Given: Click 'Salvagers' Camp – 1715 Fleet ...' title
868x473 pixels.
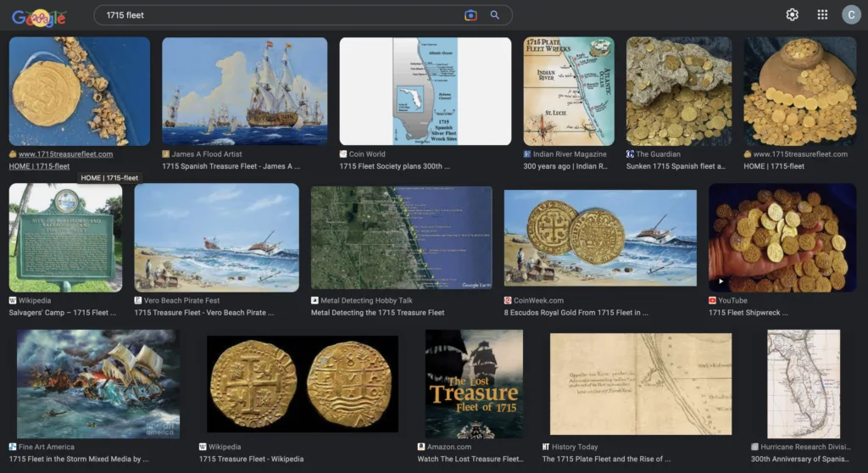Looking at the screenshot, I should (x=63, y=313).
